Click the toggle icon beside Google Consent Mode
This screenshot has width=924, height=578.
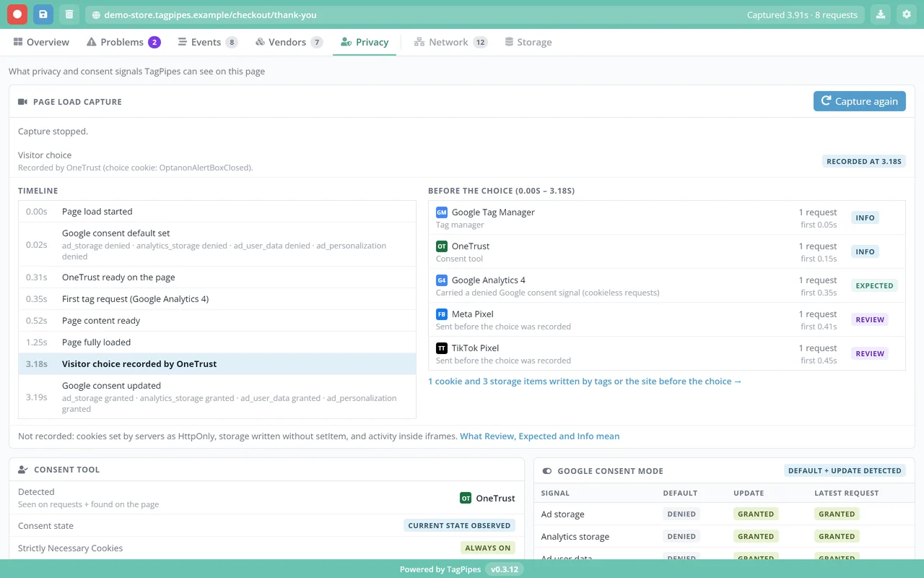547,471
